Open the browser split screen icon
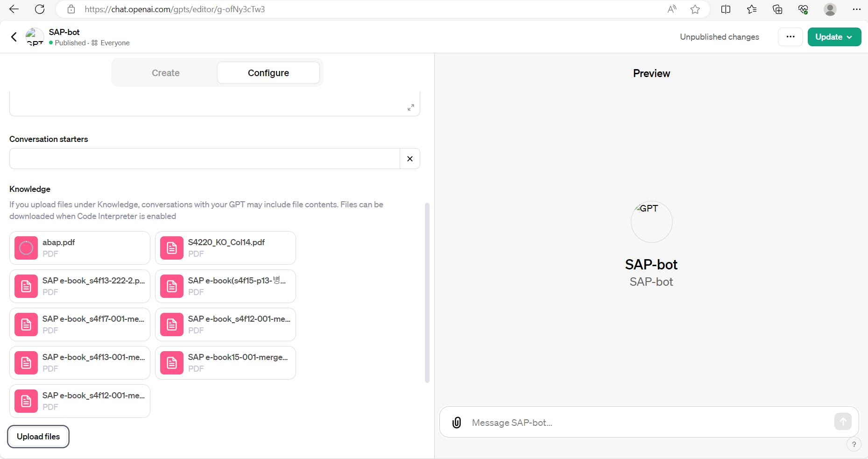 click(726, 9)
